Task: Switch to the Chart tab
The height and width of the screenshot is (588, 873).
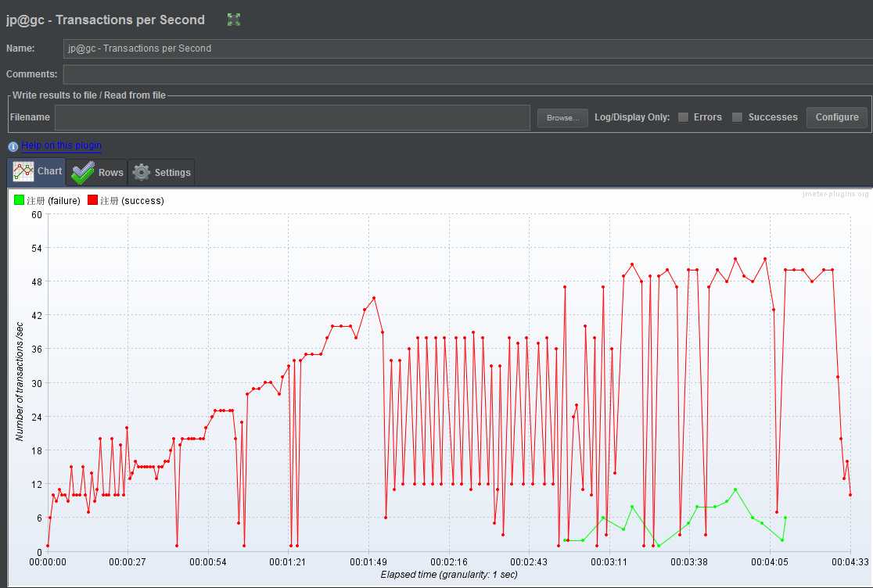Action: 37,171
